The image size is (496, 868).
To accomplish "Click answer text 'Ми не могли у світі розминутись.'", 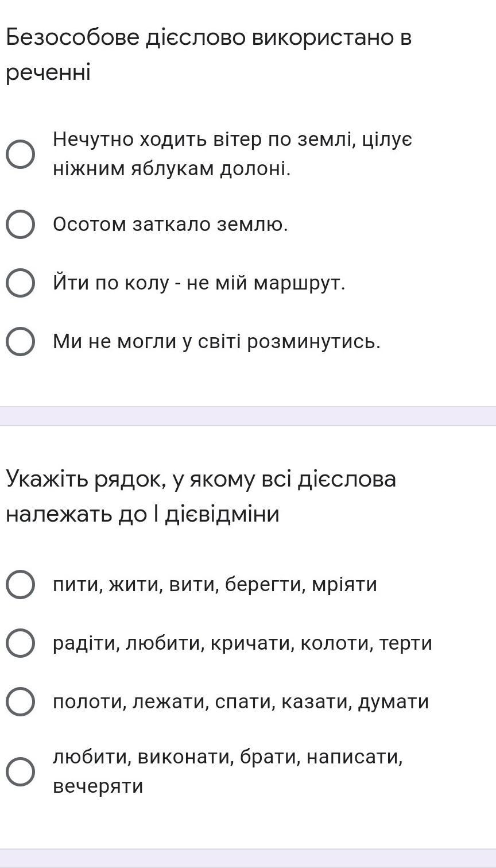I will [216, 342].
